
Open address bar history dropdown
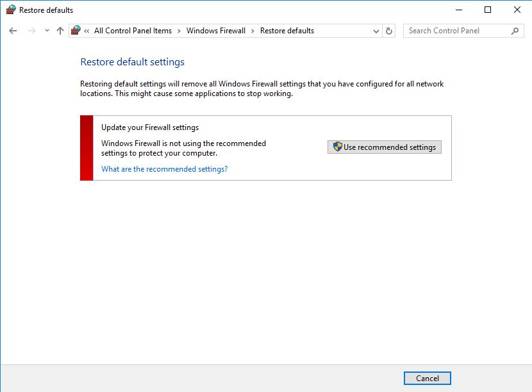(376, 31)
